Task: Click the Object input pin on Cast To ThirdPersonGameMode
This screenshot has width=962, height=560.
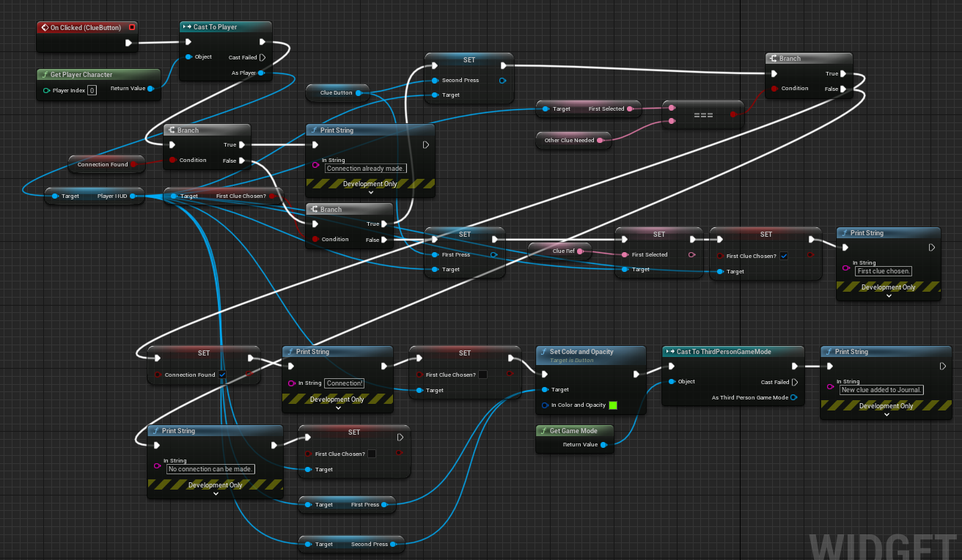Action: tap(671, 382)
